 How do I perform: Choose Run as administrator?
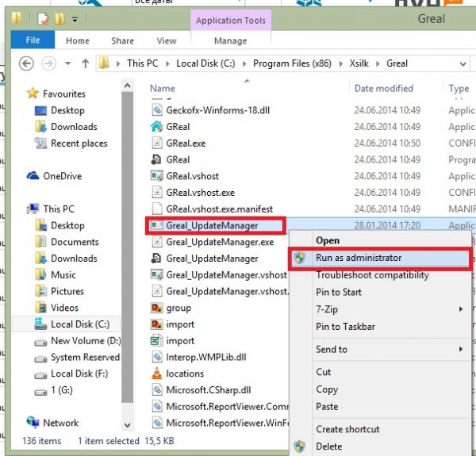click(x=379, y=258)
